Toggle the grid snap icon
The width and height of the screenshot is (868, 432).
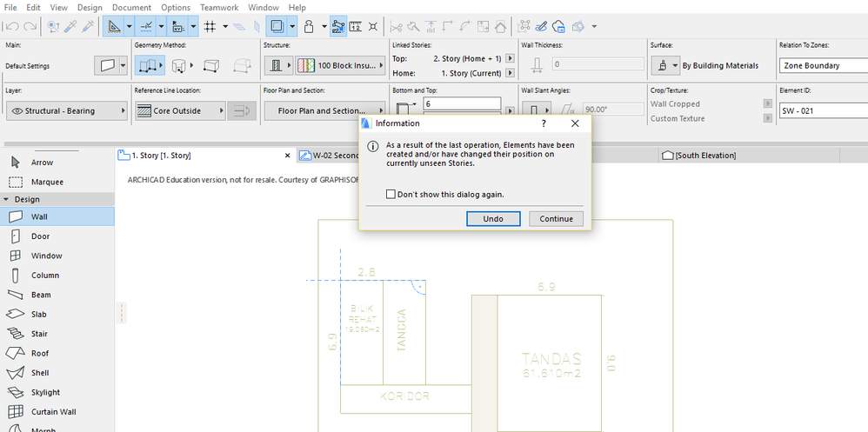tap(210, 26)
